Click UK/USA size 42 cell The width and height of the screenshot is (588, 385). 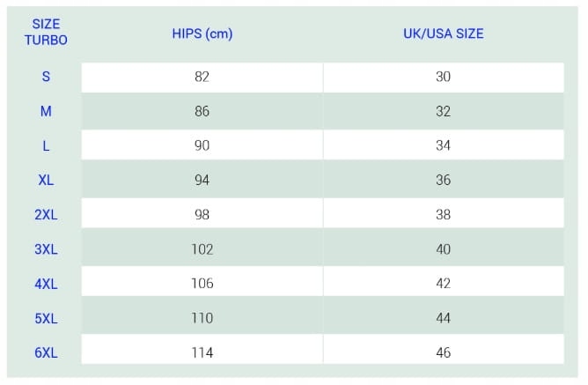443,284
